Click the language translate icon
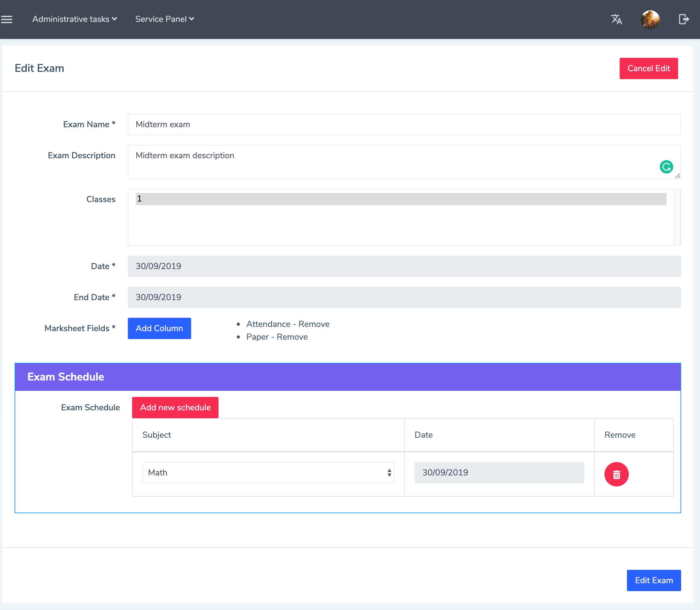The height and width of the screenshot is (610, 700). [x=616, y=19]
